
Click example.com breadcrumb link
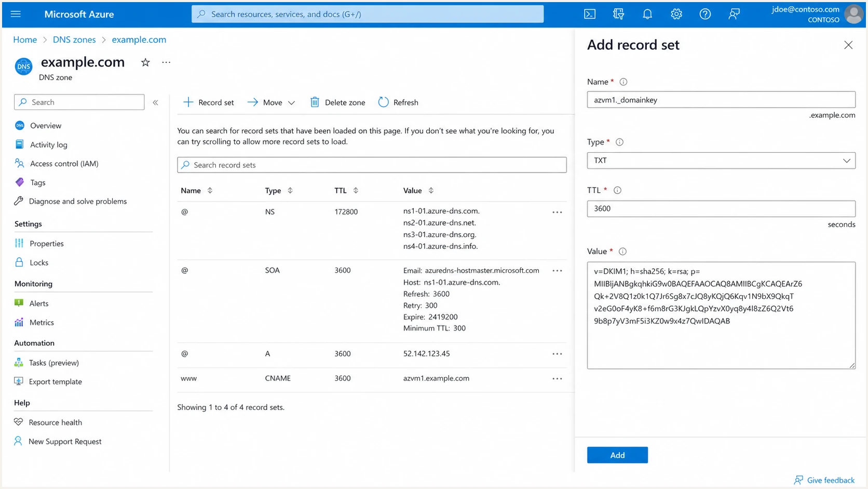point(139,39)
